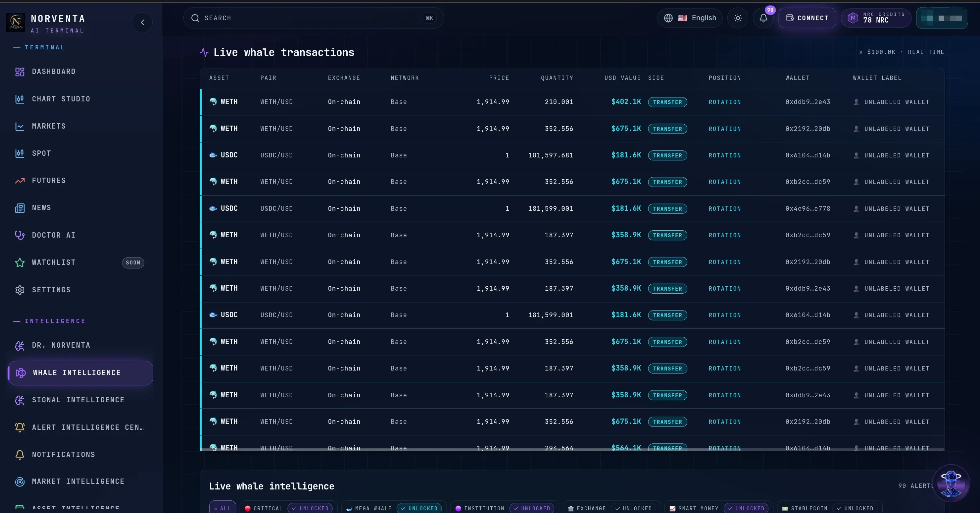
Task: Click the Transfer badge in $402.1K row
Action: (x=667, y=102)
